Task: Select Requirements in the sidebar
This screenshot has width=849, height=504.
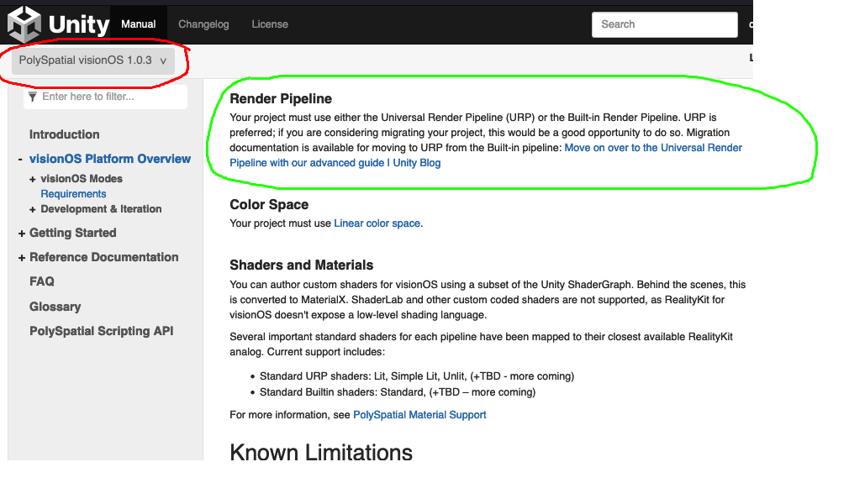Action: click(73, 194)
